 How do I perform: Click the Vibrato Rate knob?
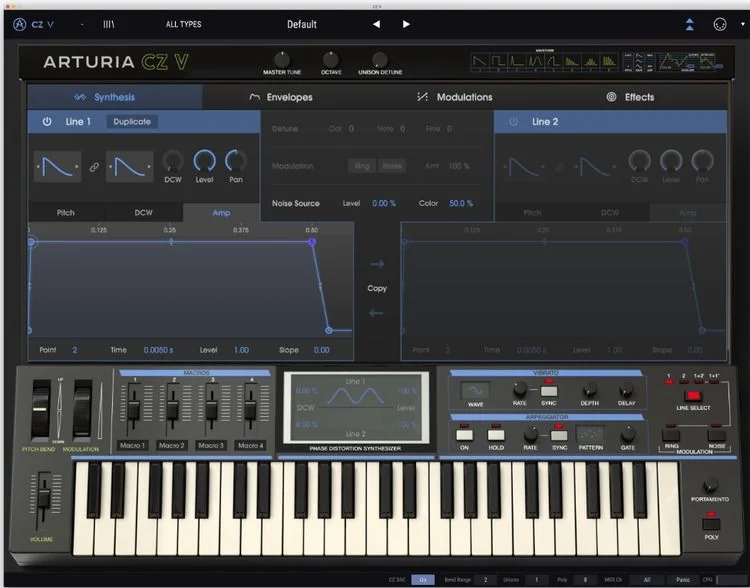pyautogui.click(x=519, y=389)
